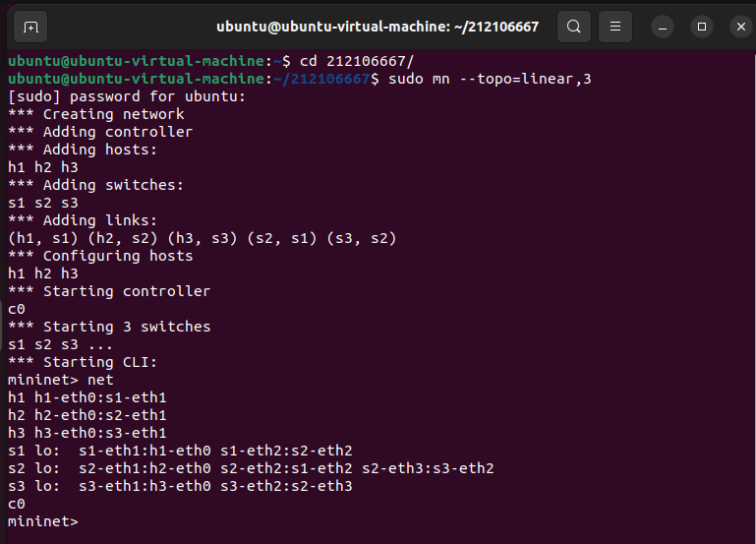
Task: Click the '*** Starting 3 switches' line
Action: [109, 327]
